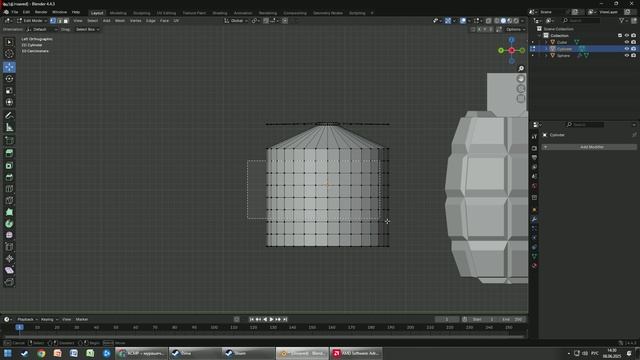This screenshot has height=360, width=640.
Task: Open the Playback dropdown in timeline
Action: click(x=27, y=319)
